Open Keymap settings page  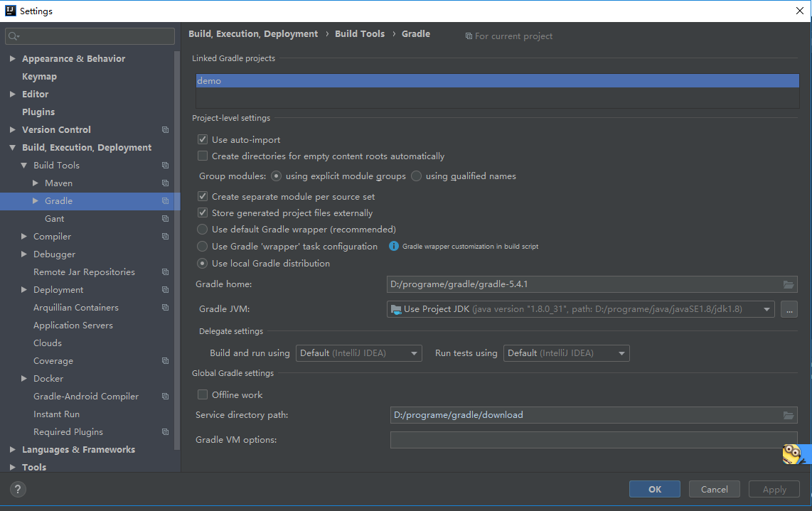click(39, 77)
